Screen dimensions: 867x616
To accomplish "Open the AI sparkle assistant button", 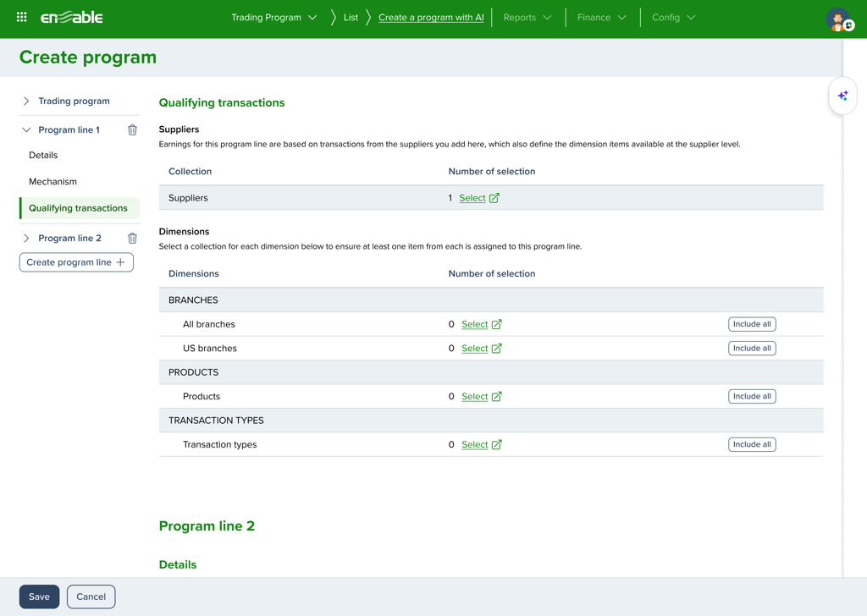I will pos(842,96).
